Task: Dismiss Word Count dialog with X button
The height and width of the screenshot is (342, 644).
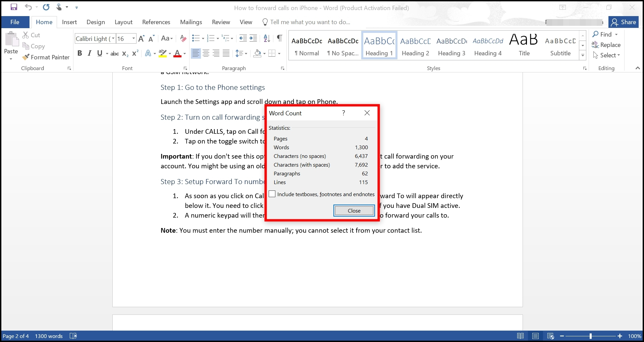Action: [x=367, y=113]
